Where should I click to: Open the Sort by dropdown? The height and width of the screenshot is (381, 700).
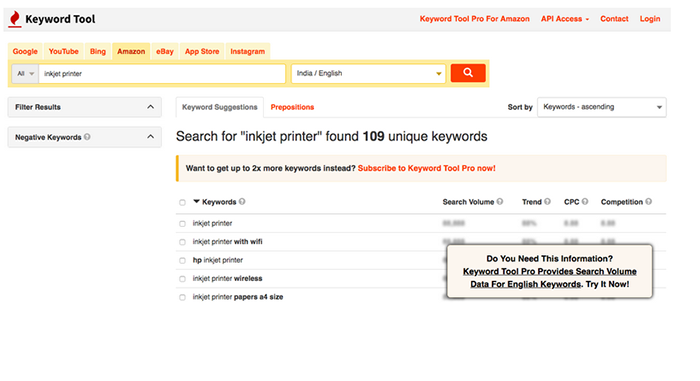pyautogui.click(x=602, y=107)
